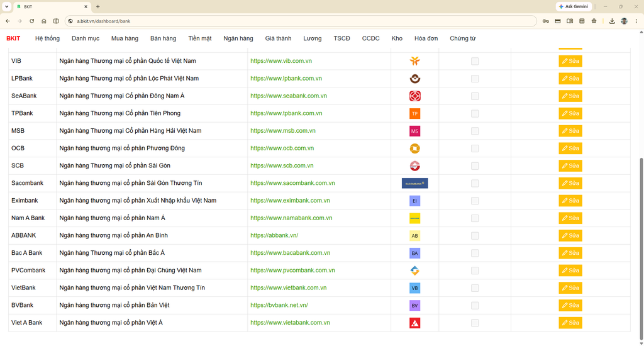Go back with the browser back arrow
This screenshot has height=346, width=644.
[x=8, y=21]
